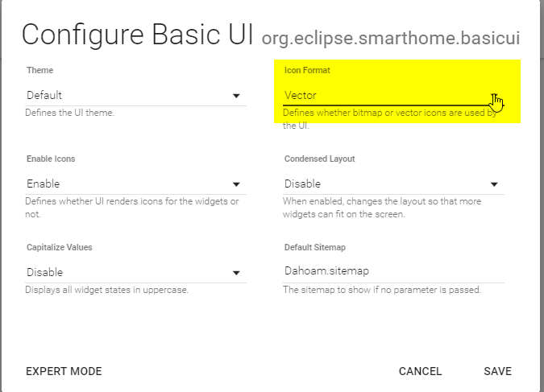Click the "Condensed Layout" field label
This screenshot has width=544, height=392.
pos(319,159)
